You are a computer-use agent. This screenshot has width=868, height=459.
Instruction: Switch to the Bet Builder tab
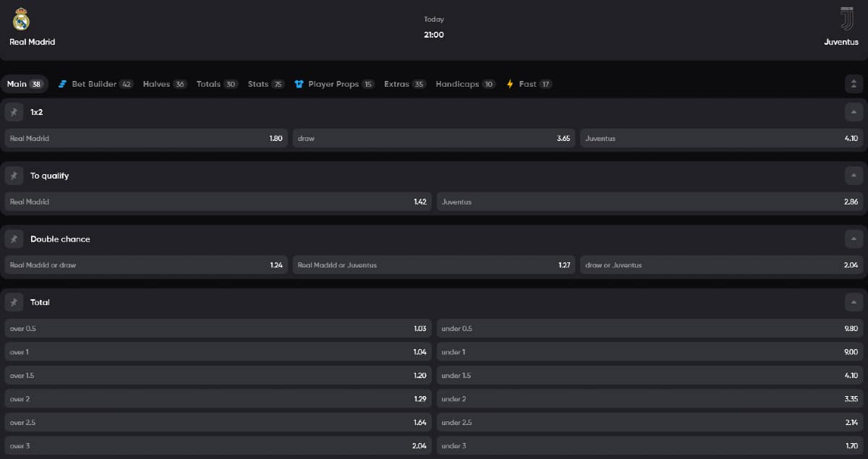point(95,84)
